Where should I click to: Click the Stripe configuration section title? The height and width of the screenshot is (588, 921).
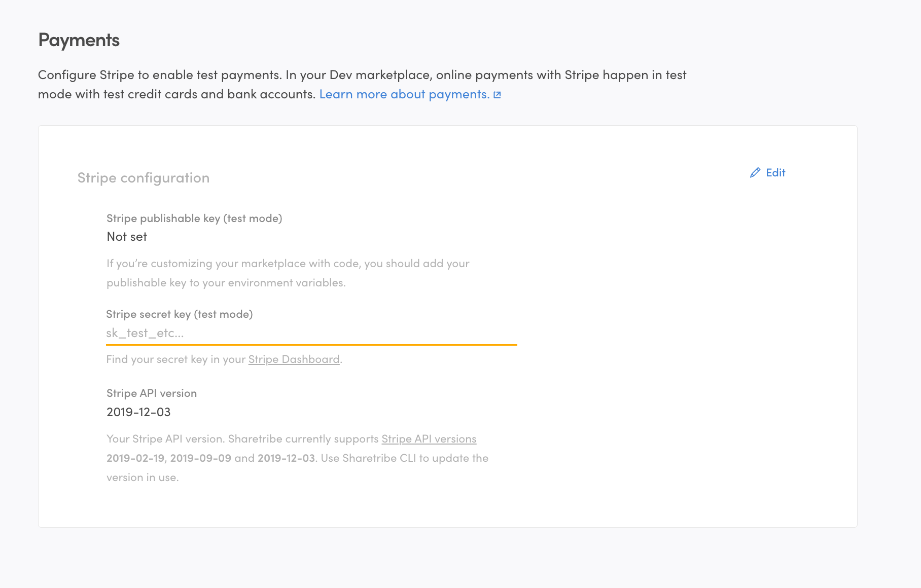(144, 177)
